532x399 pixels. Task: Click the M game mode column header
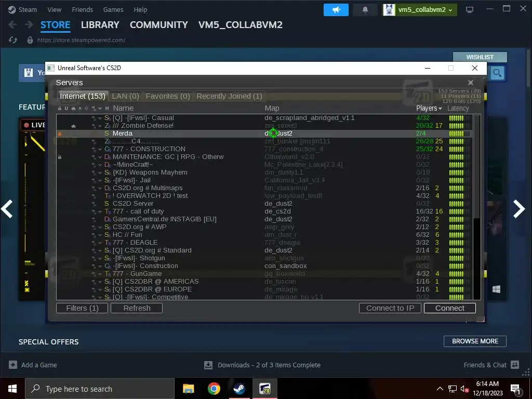pos(107,108)
